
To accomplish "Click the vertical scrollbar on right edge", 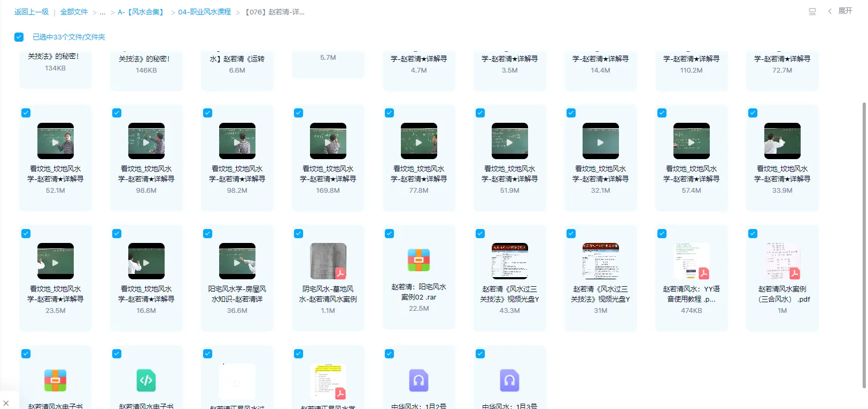I will 864,245.
